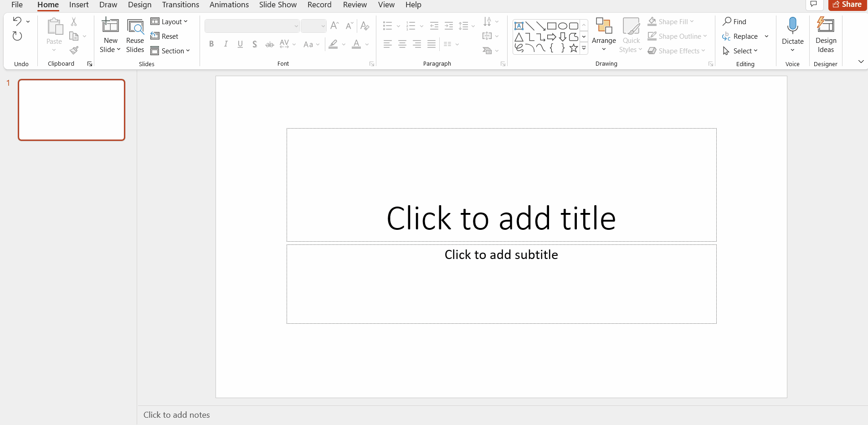Apply underline formatting
The image size is (868, 425).
[x=240, y=44]
